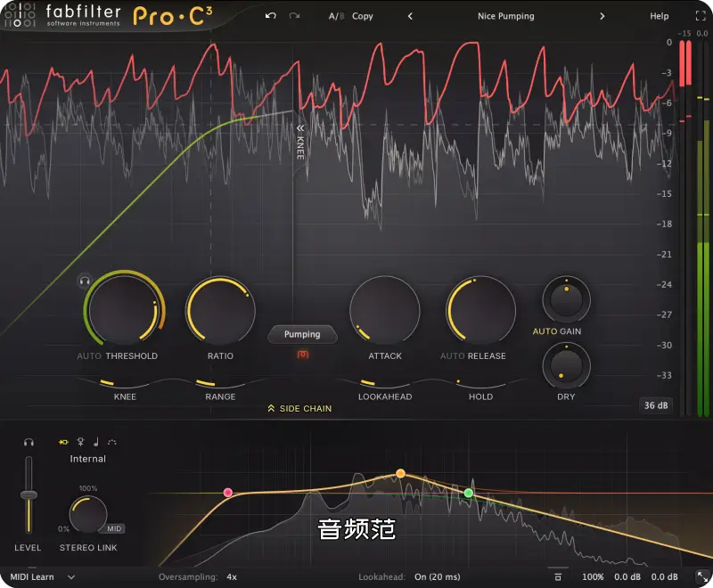This screenshot has width=713, height=588.
Task: Collapse the Side Chain section
Action: (299, 409)
